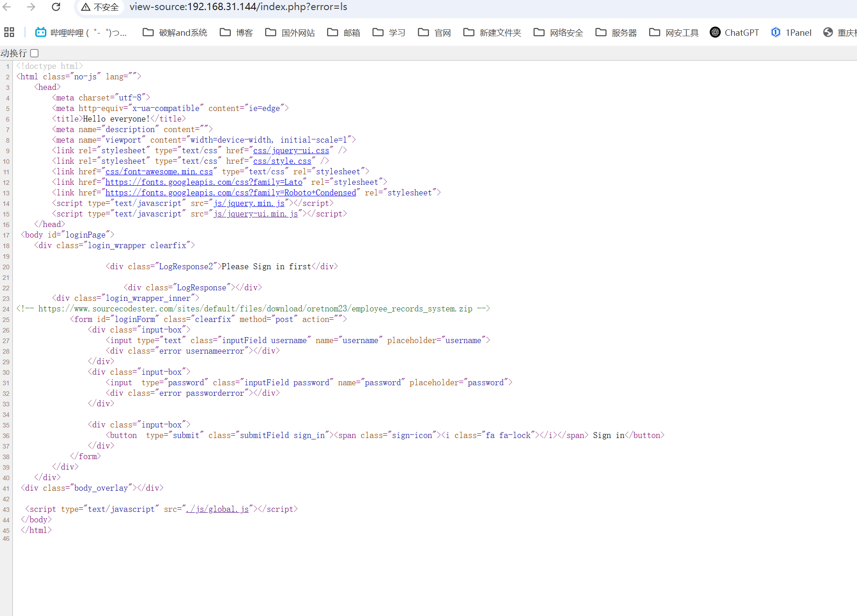Screen dimensions: 857x616
Task: Open the 1Panel bookmark
Action: [x=791, y=33]
